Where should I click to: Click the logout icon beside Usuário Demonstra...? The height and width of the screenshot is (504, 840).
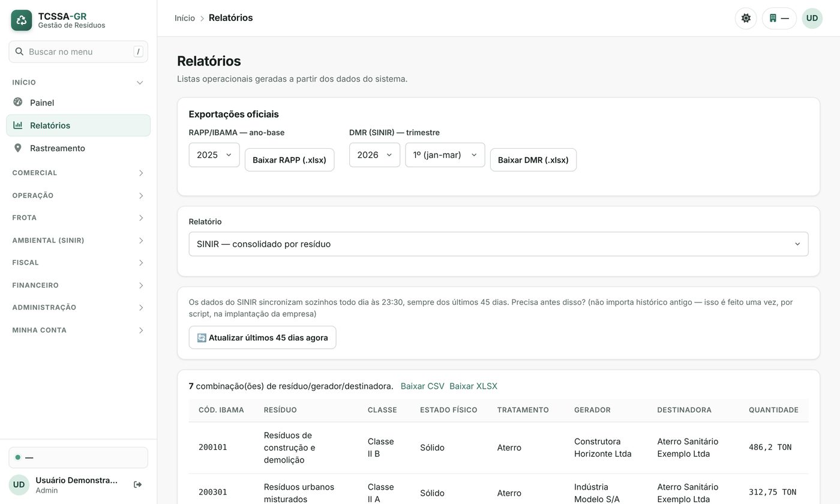137,484
